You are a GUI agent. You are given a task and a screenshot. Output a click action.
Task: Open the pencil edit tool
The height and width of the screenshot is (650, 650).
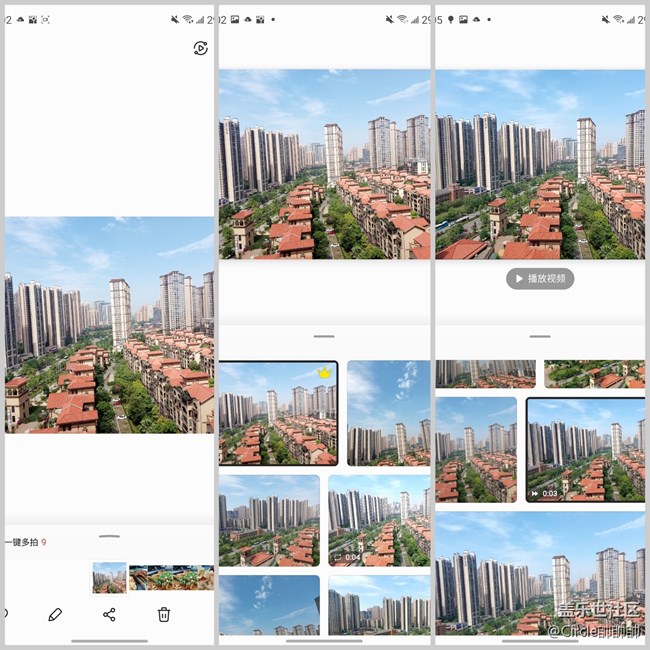click(55, 614)
